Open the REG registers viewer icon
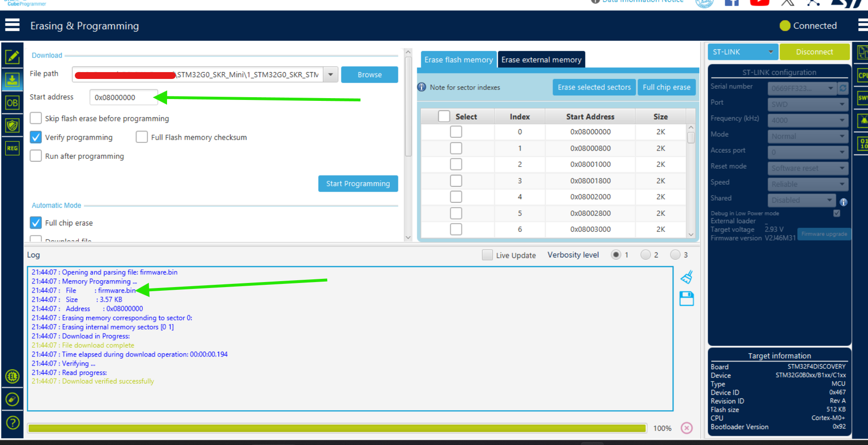 tap(12, 148)
